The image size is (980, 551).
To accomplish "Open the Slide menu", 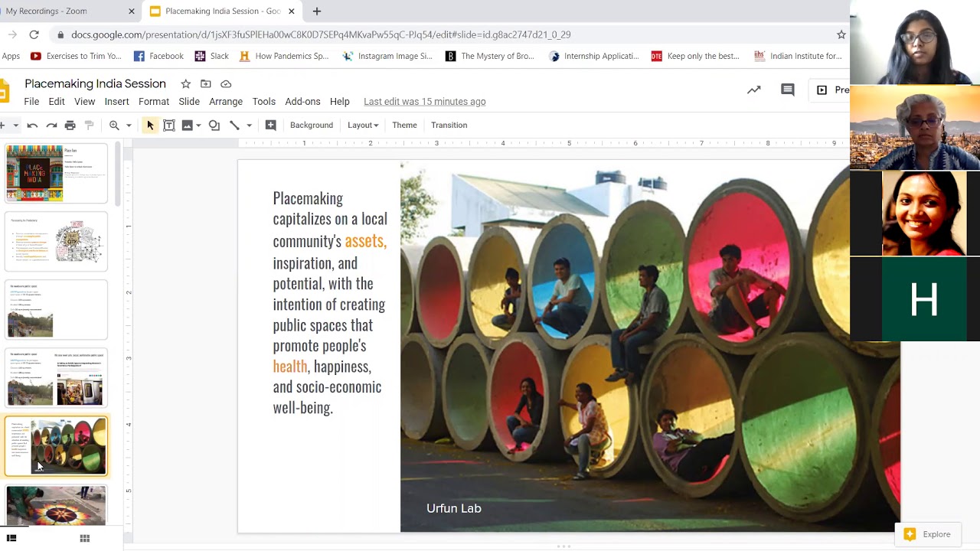I will click(x=189, y=102).
